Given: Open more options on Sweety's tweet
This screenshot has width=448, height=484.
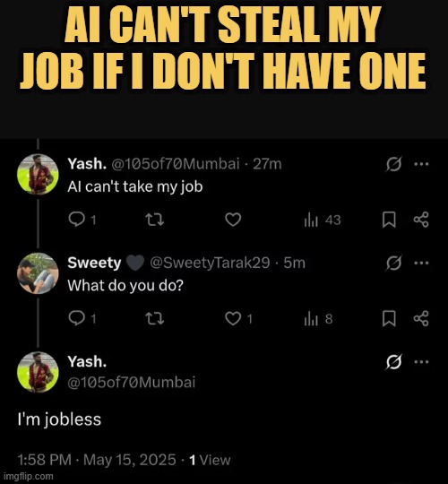Looking at the screenshot, I should 421,263.
